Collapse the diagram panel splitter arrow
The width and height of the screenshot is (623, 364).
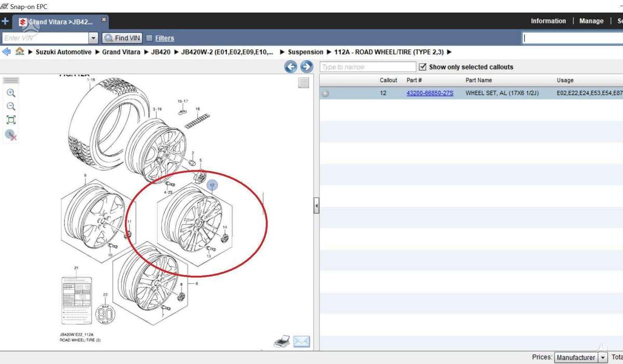(x=316, y=206)
